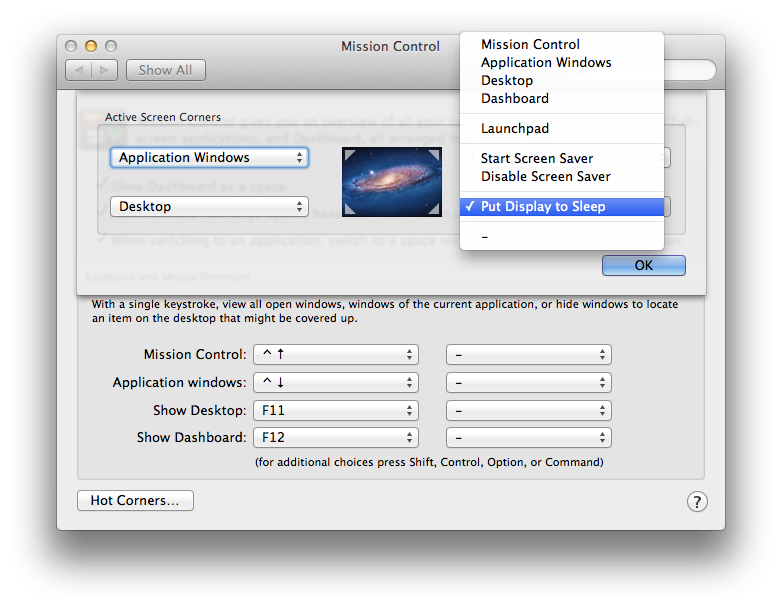Click the Active Screen Corners heading
The width and height of the screenshot is (782, 609).
[x=163, y=117]
